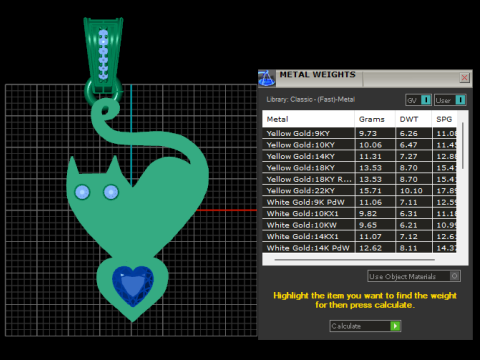This screenshot has height=360, width=480.
Task: Click the 6.26 DWT value
Action: coord(408,133)
